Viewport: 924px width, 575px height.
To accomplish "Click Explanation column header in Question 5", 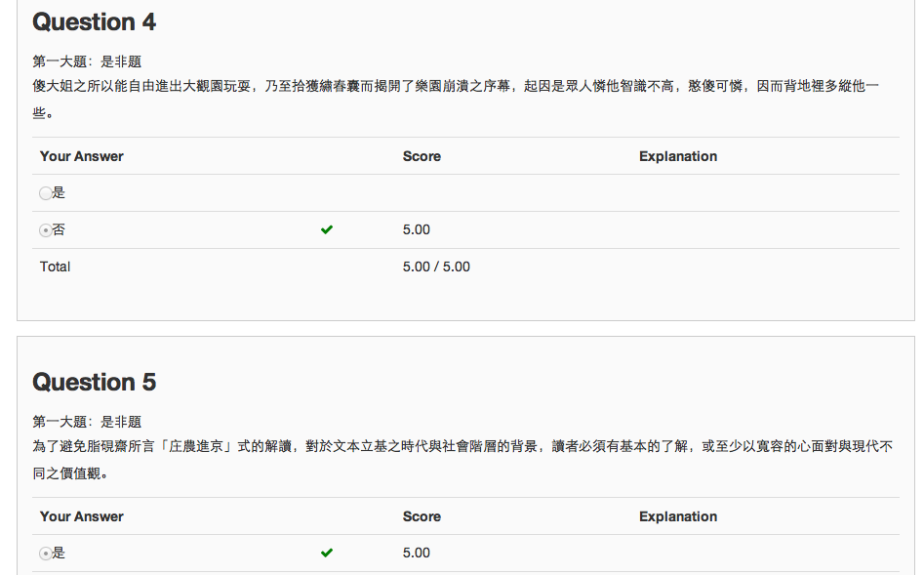I will click(678, 516).
